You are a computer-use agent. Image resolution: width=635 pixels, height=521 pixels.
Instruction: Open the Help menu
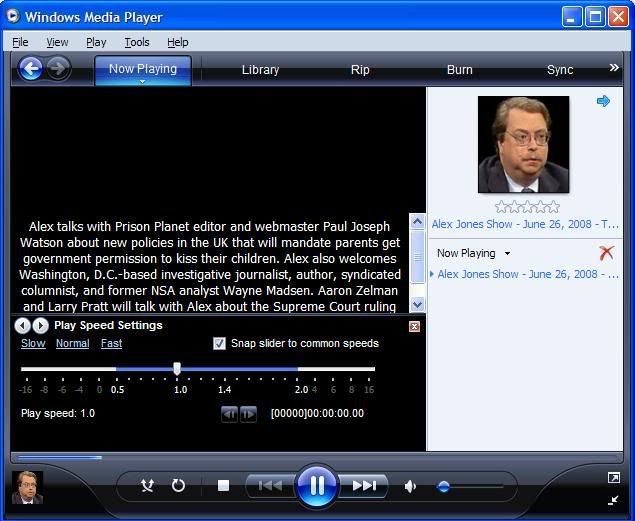[x=177, y=42]
